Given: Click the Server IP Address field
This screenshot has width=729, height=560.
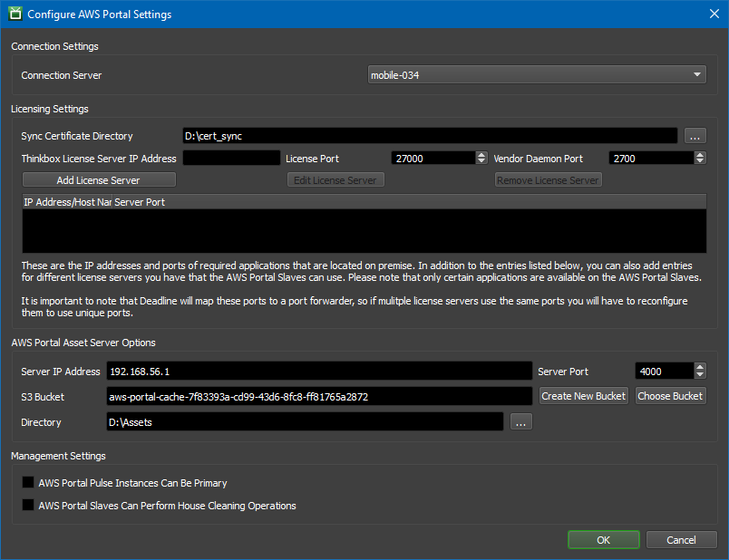Looking at the screenshot, I should click(x=318, y=372).
